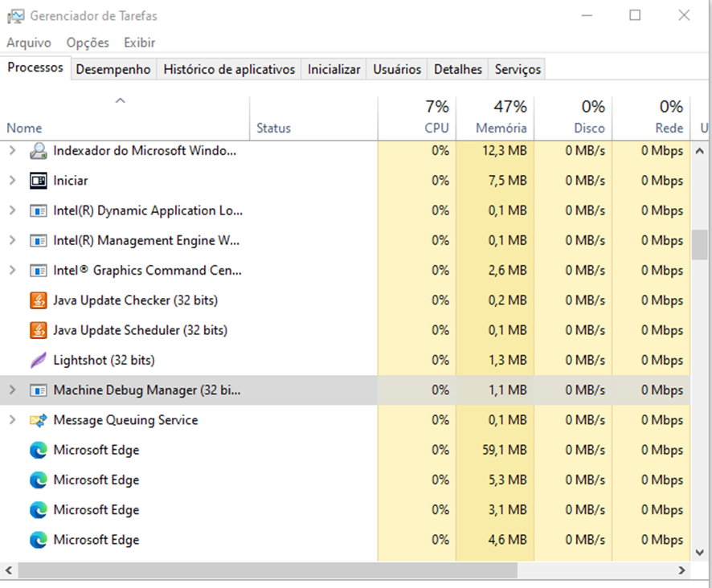This screenshot has height=588, width=712.
Task: Click the Message Queuing Service icon
Action: coord(38,420)
